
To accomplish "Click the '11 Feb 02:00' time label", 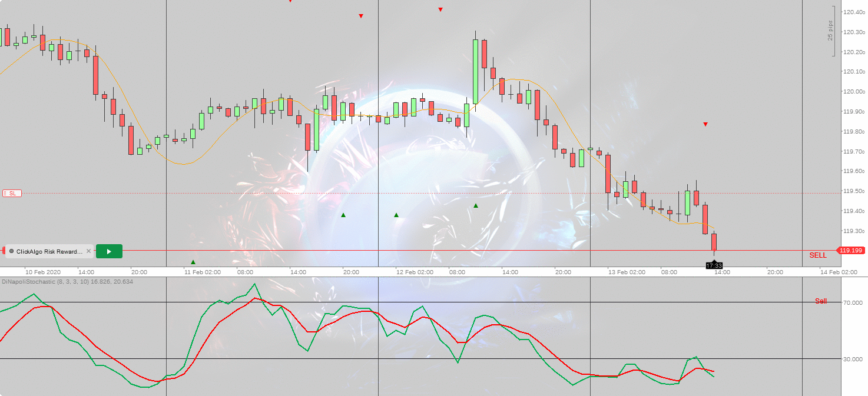I will [203, 272].
